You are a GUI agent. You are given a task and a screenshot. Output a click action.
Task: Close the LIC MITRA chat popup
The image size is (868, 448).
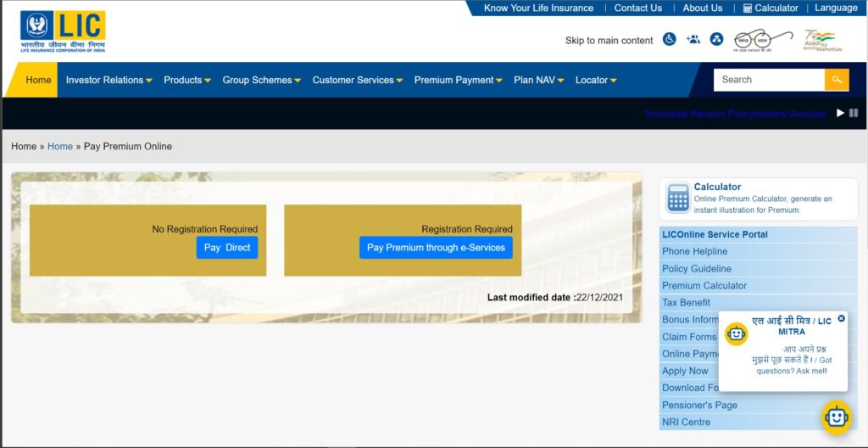pyautogui.click(x=842, y=318)
